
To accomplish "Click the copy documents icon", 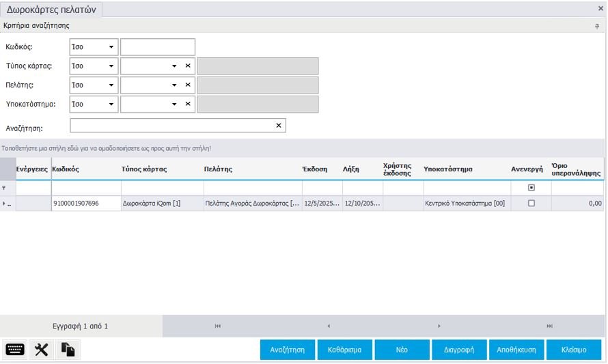I will 68,349.
